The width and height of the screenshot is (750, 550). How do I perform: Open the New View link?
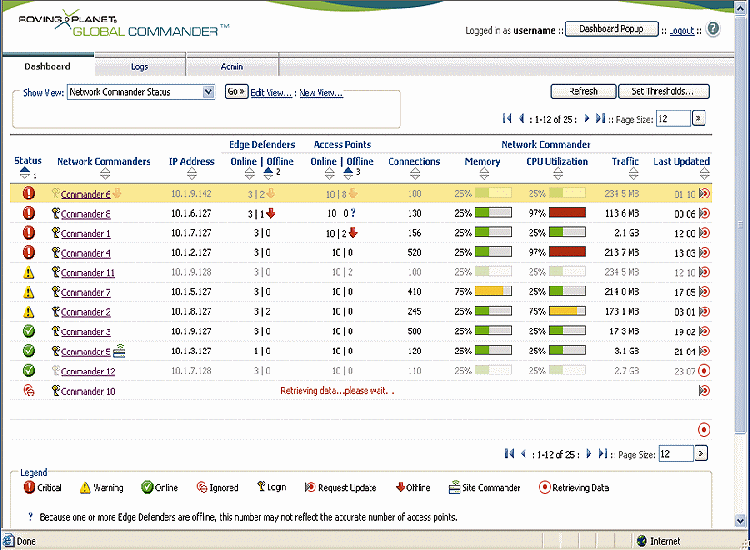(321, 93)
